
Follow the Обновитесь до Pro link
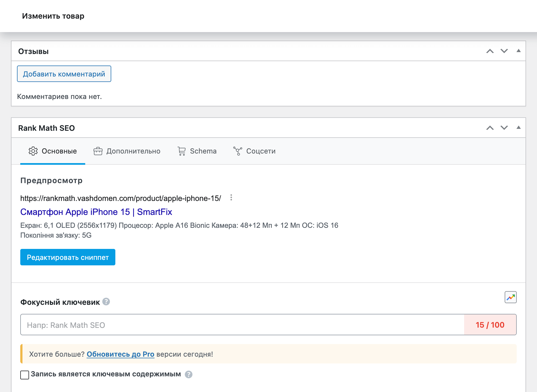(x=121, y=354)
